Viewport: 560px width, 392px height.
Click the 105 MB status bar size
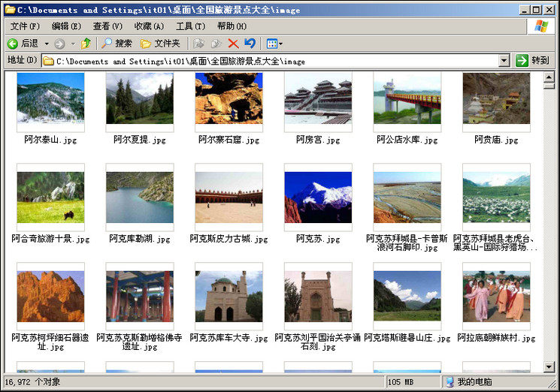tap(401, 382)
